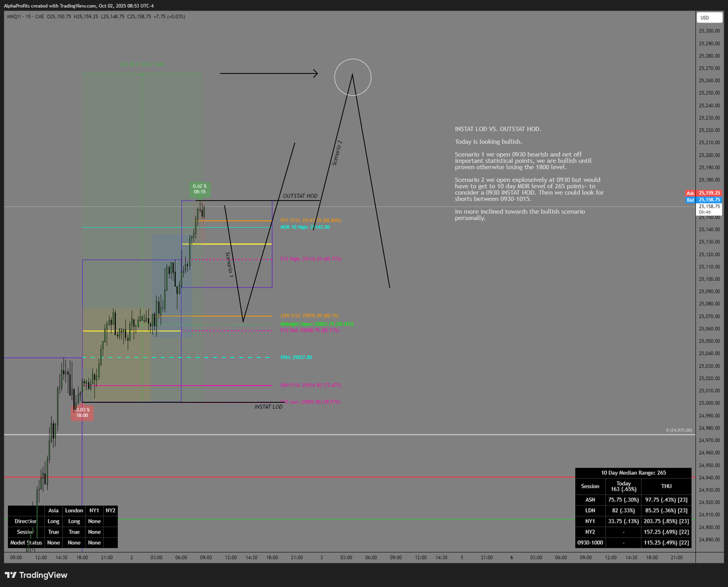This screenshot has height=587, width=728.
Task: Select the MDR 10 High: 25142.00 label
Action: coord(305,227)
